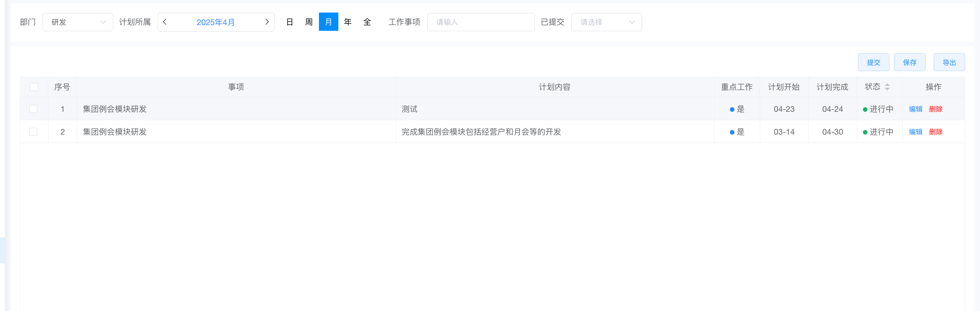Open the 2025年4月 date picker

pos(215,22)
